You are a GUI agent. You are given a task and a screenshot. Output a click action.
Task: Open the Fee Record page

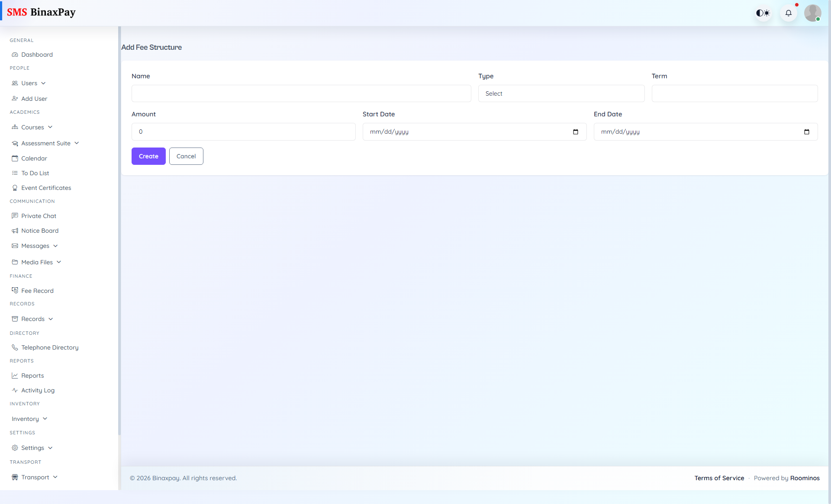[x=38, y=291]
